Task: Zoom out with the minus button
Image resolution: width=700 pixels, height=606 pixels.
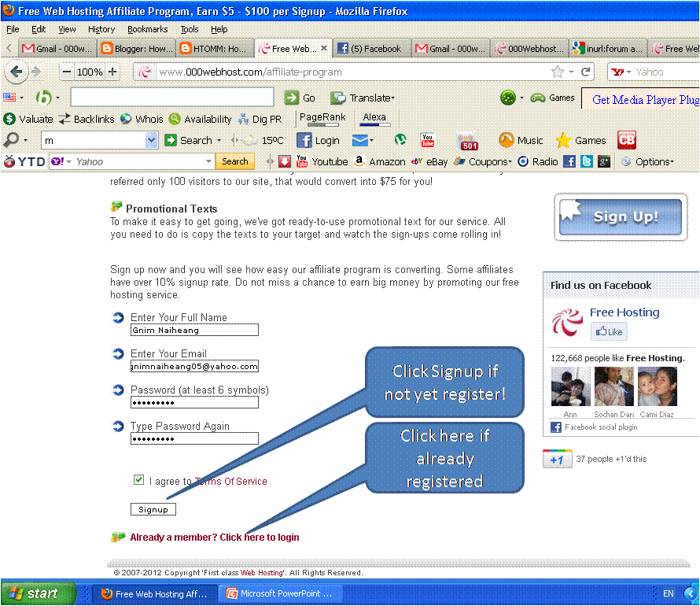Action: click(x=67, y=72)
